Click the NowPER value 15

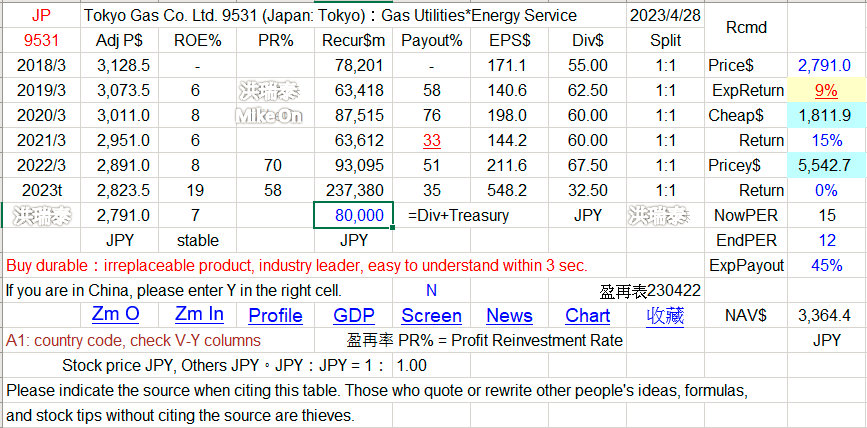827,215
